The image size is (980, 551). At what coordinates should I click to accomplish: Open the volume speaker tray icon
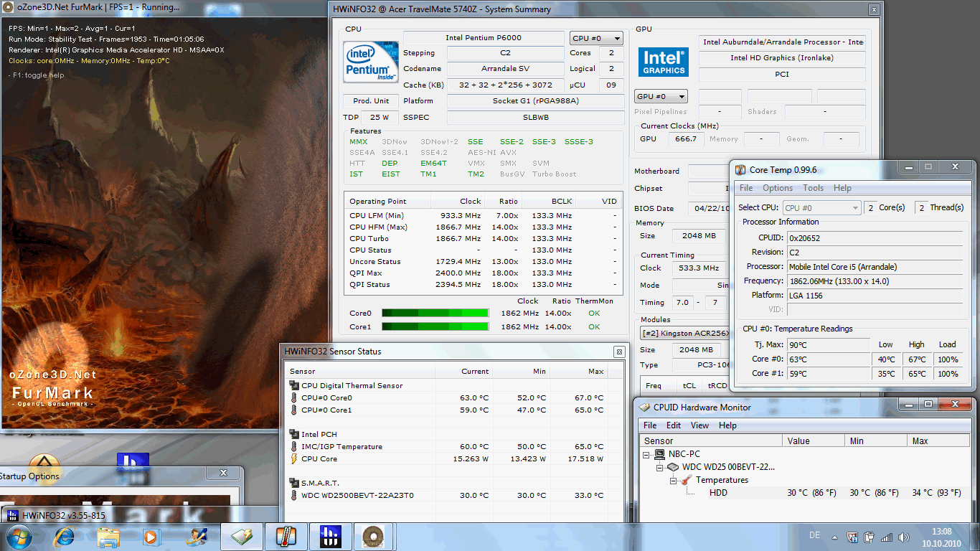click(x=903, y=537)
